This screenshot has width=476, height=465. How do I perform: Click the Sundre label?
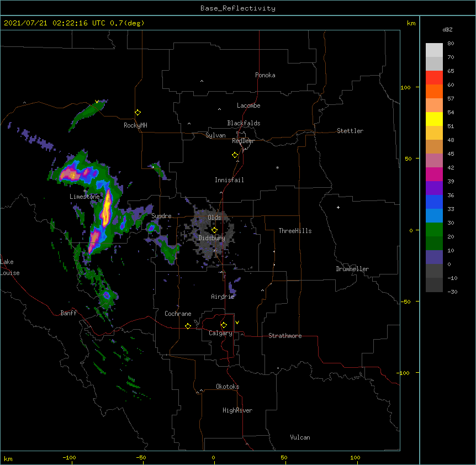pyautogui.click(x=161, y=216)
